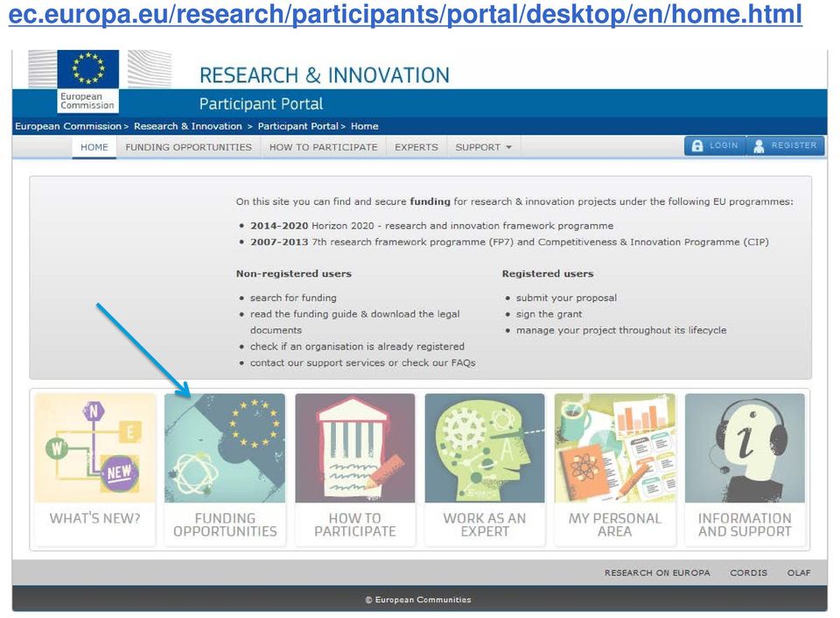Select the Home tab
The height and width of the screenshot is (618, 840).
(x=94, y=147)
